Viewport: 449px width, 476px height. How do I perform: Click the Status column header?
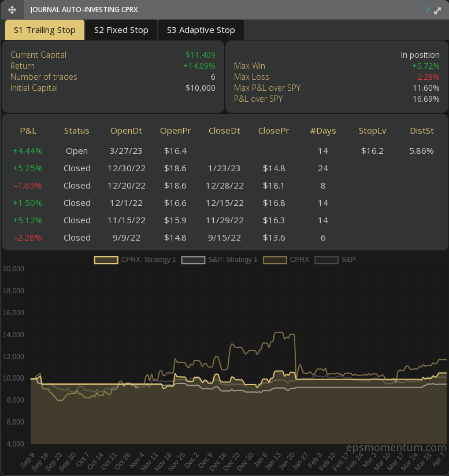[x=77, y=131]
